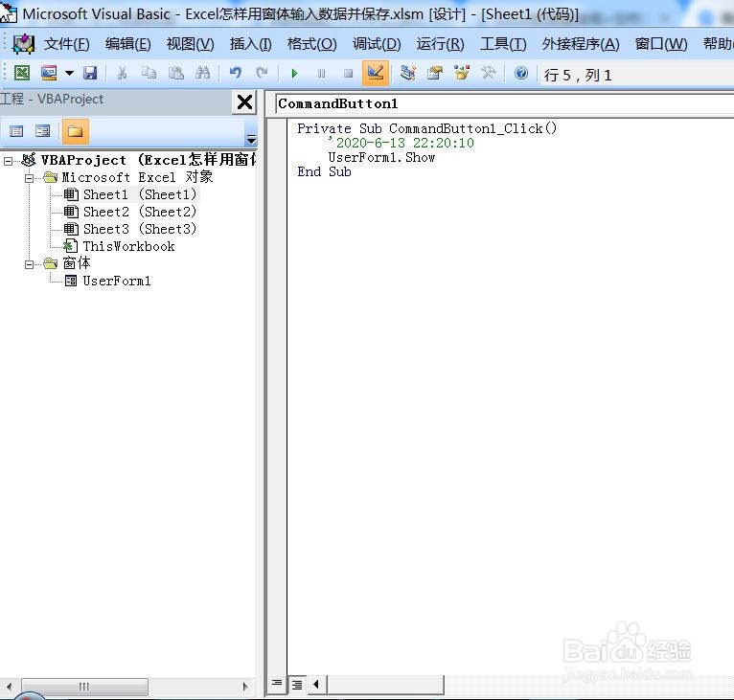Select the 窗体 folder label
The height and width of the screenshot is (700, 734).
pyautogui.click(x=77, y=263)
